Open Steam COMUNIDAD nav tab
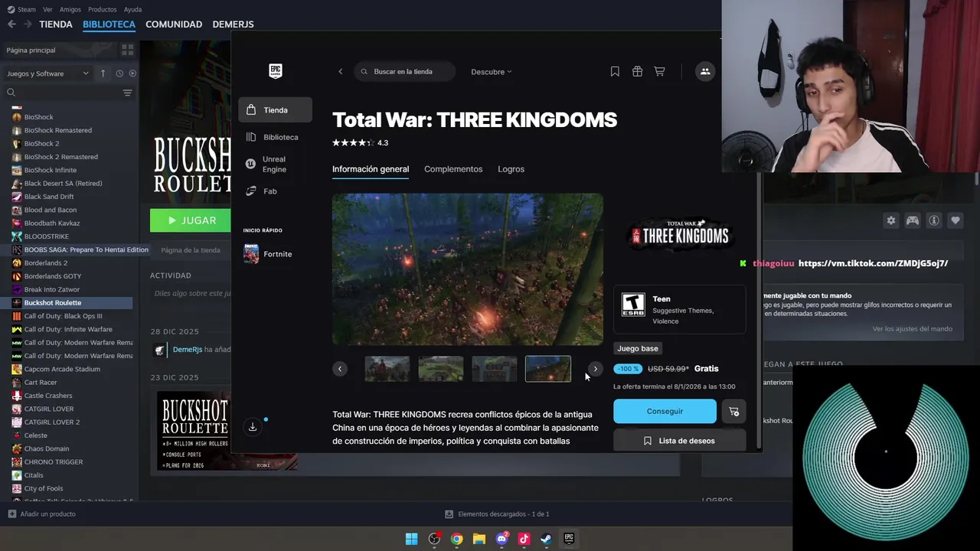This screenshot has height=551, width=980. [x=174, y=24]
